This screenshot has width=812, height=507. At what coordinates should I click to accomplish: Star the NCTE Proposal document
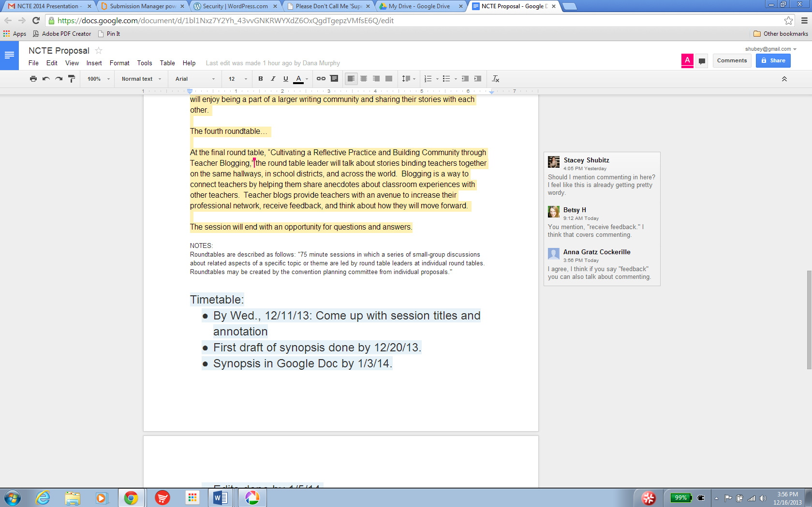coord(99,51)
